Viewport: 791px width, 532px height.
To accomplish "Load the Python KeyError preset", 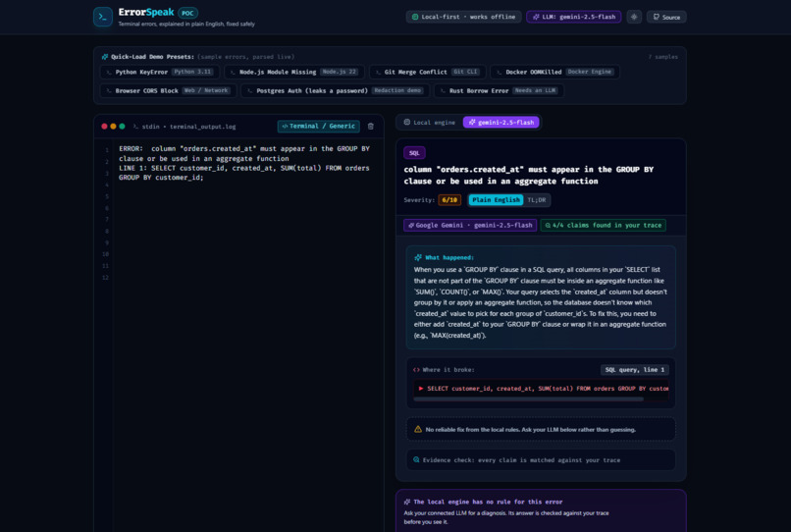I will tap(159, 72).
